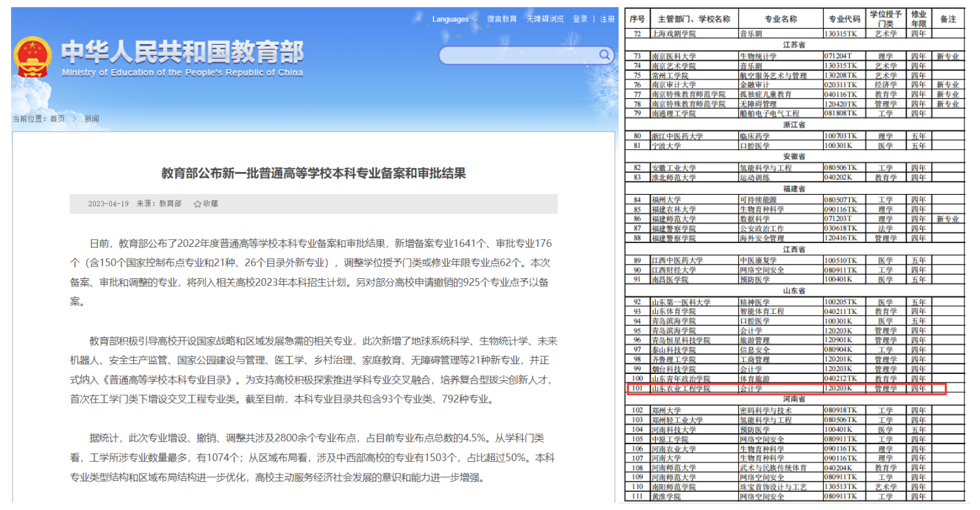Open 新闻 in the breadcrumb
This screenshot has height=510, width=980.
92,119
